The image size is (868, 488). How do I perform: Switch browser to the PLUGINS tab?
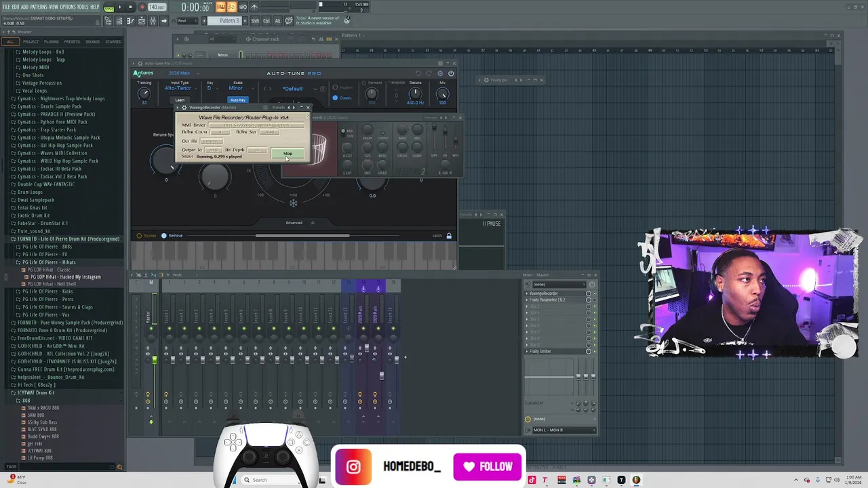[x=52, y=41]
